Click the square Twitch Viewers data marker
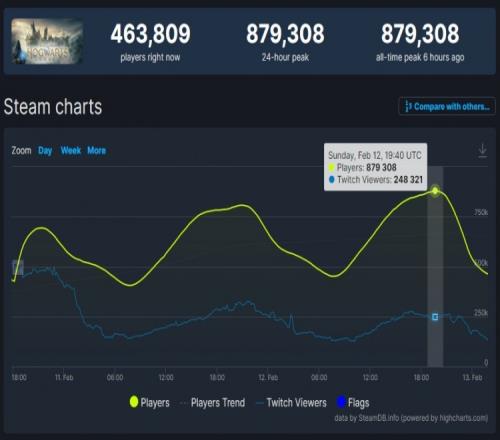 tap(435, 317)
